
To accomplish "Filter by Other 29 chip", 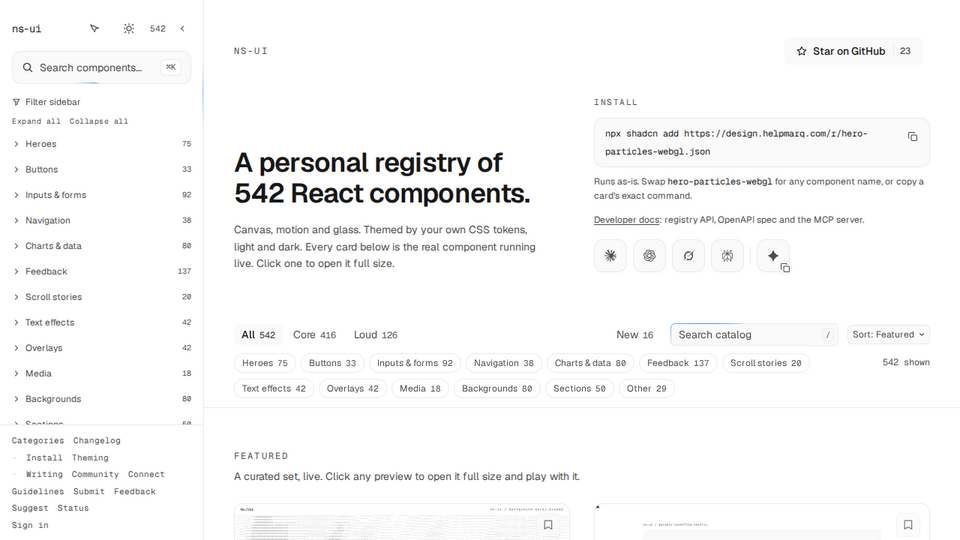I will click(647, 389).
